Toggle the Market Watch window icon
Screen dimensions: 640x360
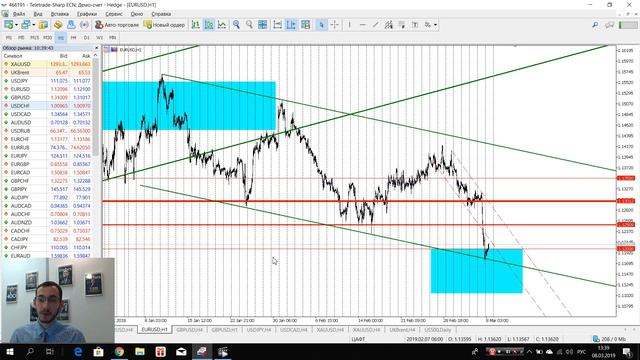[43, 25]
